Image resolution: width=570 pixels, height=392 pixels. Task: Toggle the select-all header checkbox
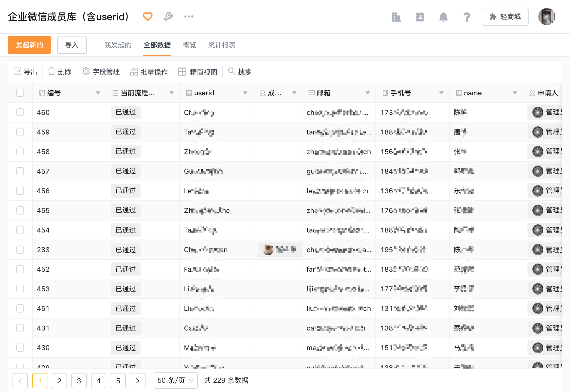pyautogui.click(x=20, y=93)
